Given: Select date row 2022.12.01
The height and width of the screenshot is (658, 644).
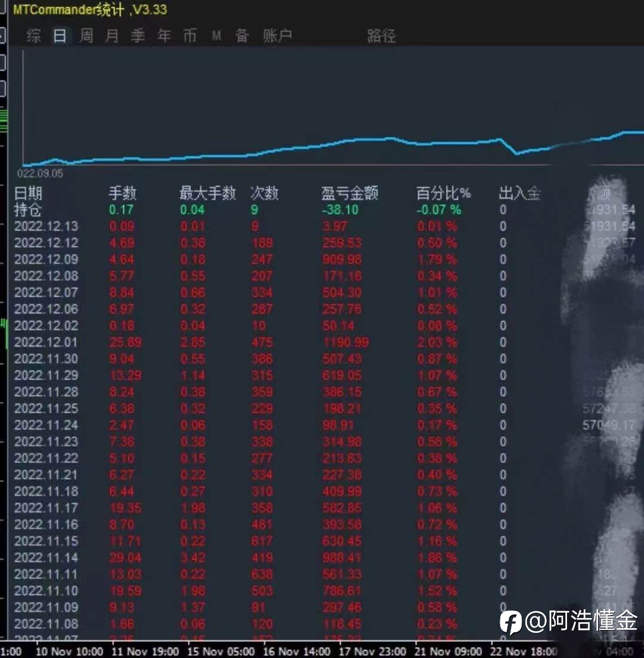Looking at the screenshot, I should coord(46,342).
